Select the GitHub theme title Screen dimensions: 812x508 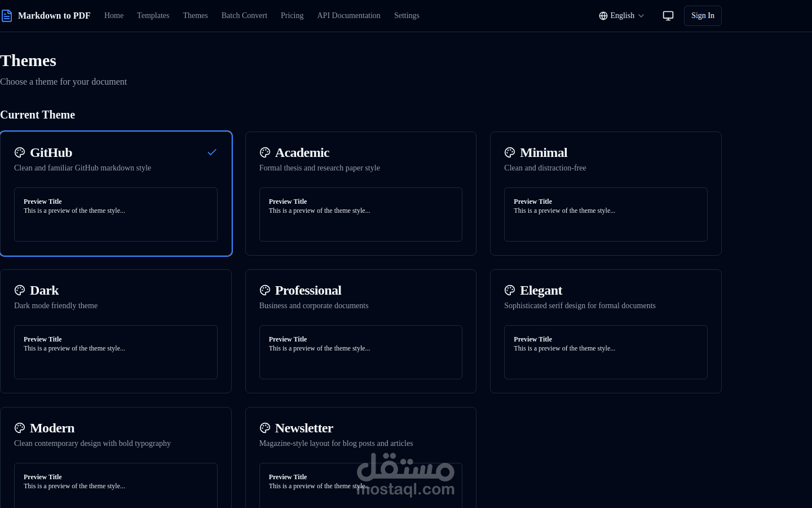pos(51,152)
